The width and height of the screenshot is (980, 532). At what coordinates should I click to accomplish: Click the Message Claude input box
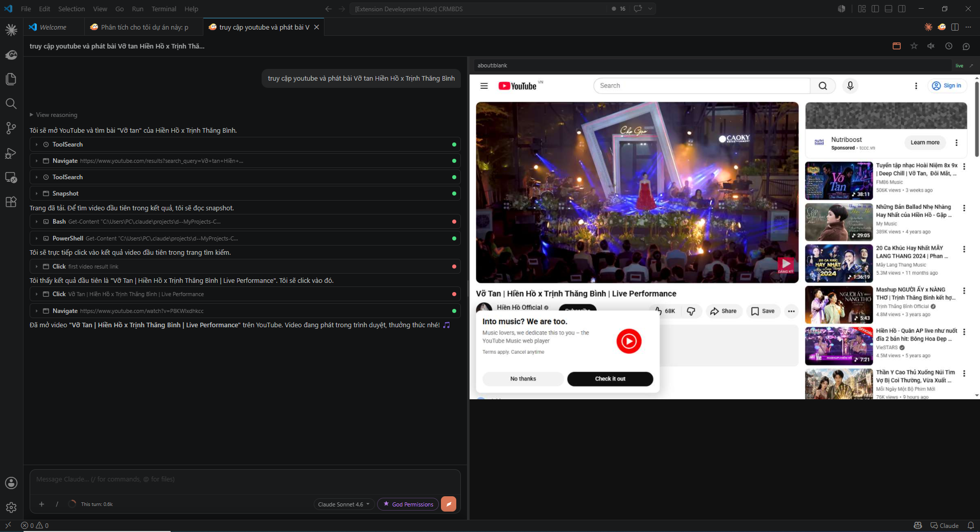click(245, 479)
